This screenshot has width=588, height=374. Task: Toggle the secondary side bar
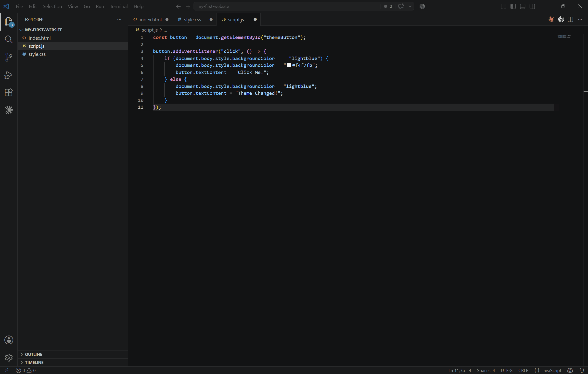[x=532, y=6]
